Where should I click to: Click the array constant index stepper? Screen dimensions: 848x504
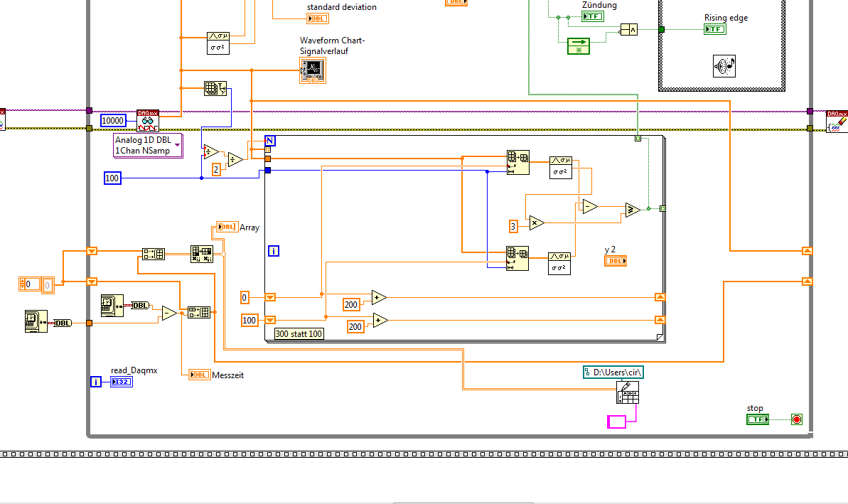click(22, 284)
